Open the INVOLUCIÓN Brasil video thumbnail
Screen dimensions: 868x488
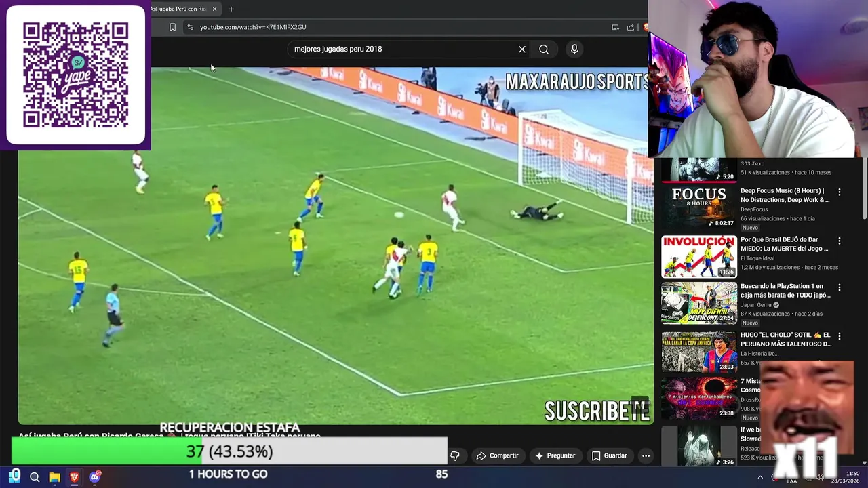pos(699,256)
